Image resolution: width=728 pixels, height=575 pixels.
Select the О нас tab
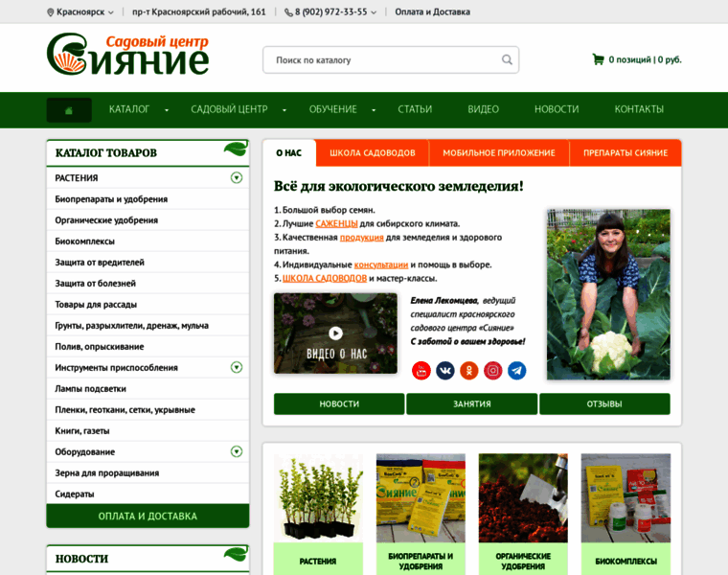point(288,152)
